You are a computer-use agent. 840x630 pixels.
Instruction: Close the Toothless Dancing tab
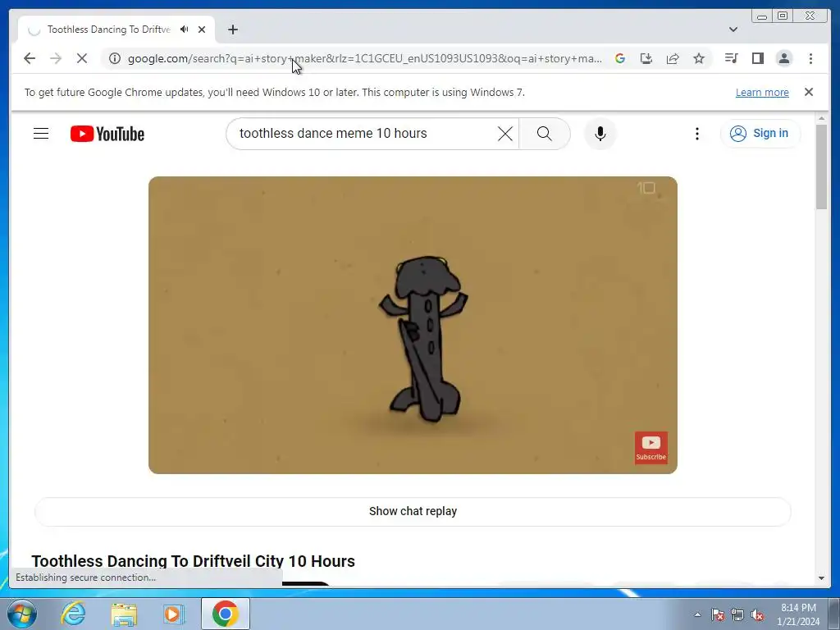coord(202,30)
